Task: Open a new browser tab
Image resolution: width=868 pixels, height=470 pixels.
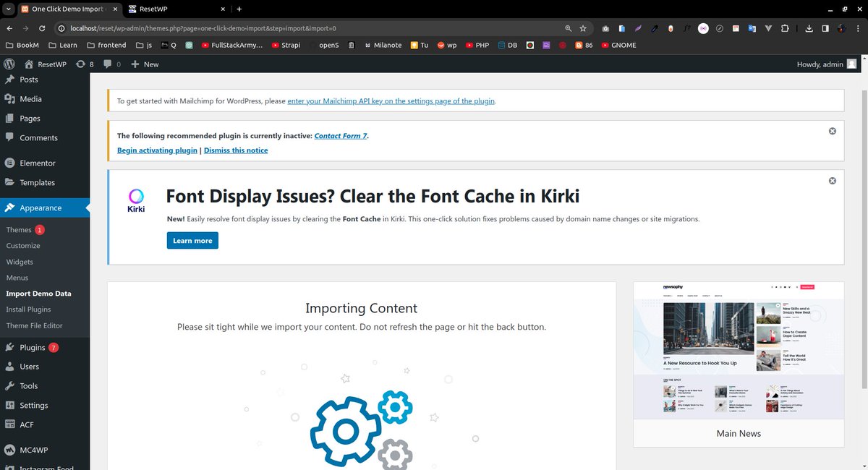Action: pos(239,9)
